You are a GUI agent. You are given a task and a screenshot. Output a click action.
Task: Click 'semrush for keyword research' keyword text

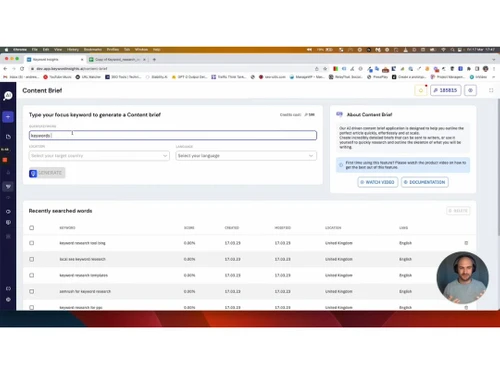point(85,291)
